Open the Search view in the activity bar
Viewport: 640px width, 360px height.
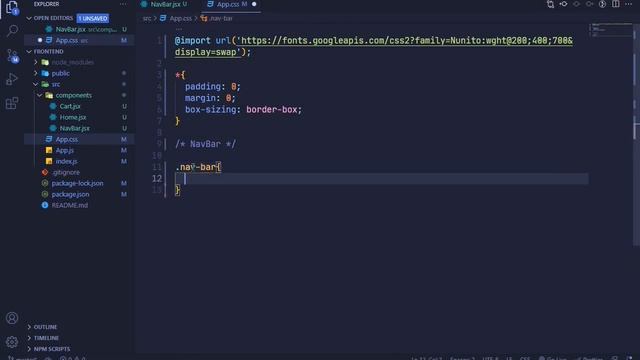pyautogui.click(x=12, y=31)
